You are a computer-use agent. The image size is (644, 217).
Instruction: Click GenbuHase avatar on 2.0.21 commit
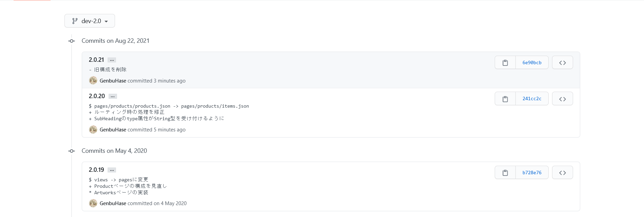click(93, 80)
